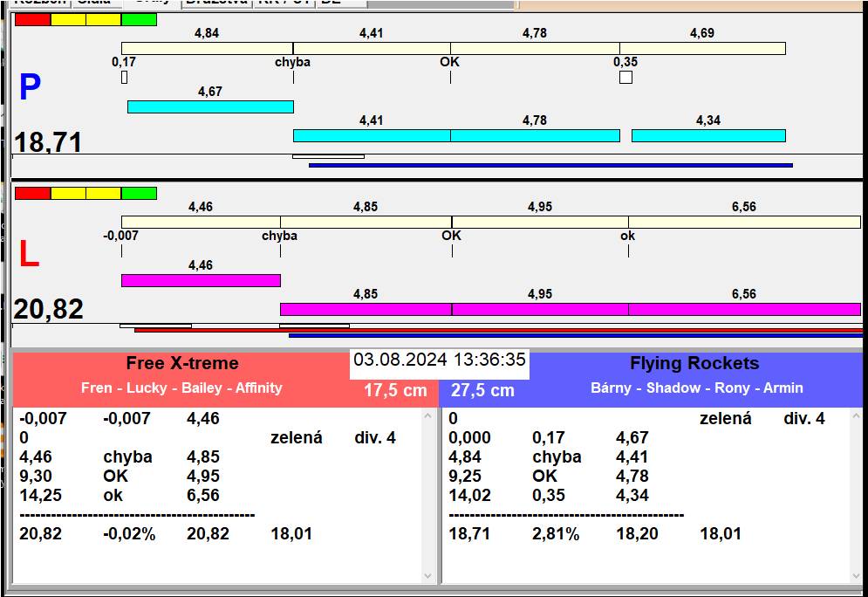Select magenta bar 6,56 in lane L

click(744, 309)
